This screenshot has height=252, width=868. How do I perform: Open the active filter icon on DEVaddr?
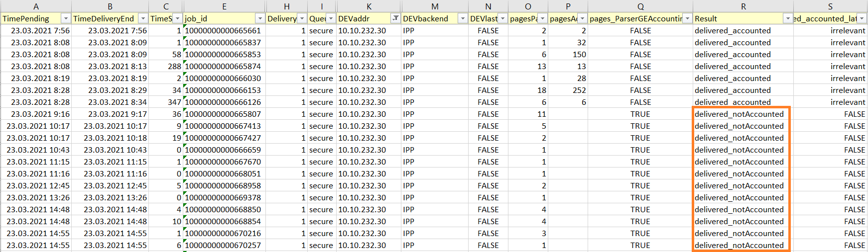[x=395, y=18]
